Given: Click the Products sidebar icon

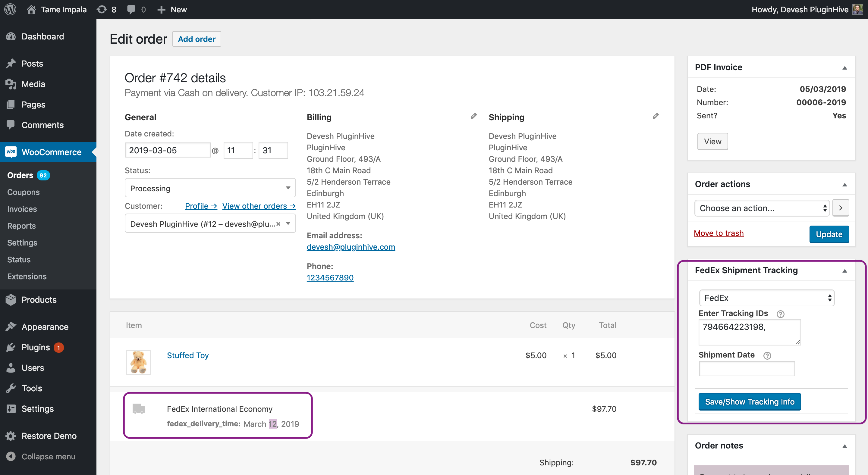Looking at the screenshot, I should [12, 300].
